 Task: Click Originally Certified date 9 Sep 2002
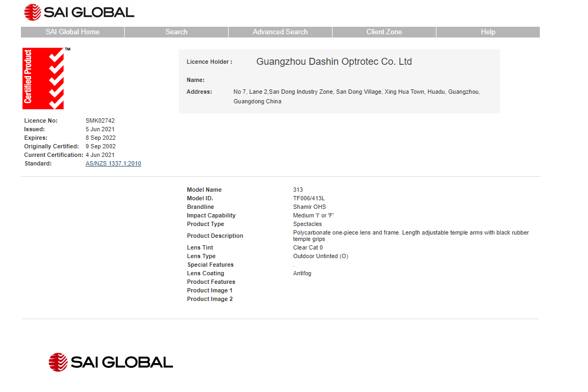coord(101,147)
